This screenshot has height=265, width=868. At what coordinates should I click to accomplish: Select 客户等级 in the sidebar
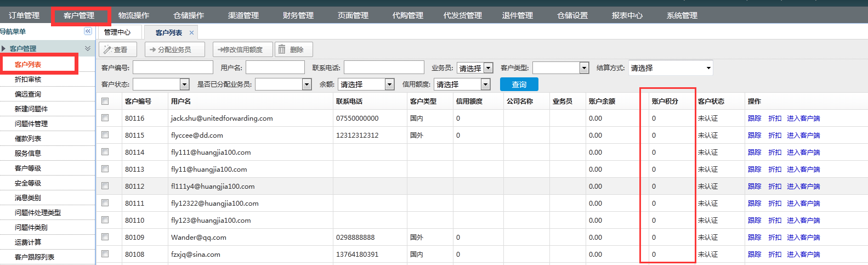point(28,168)
